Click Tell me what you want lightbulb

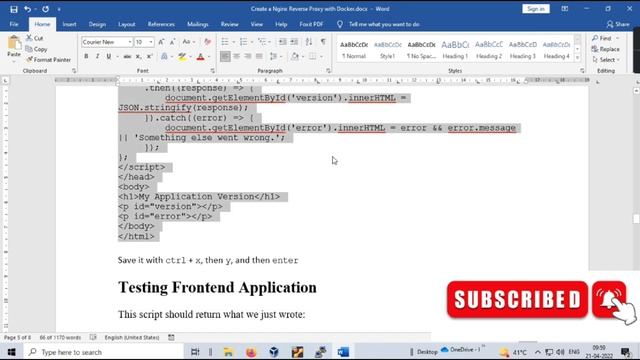pyautogui.click(x=340, y=24)
